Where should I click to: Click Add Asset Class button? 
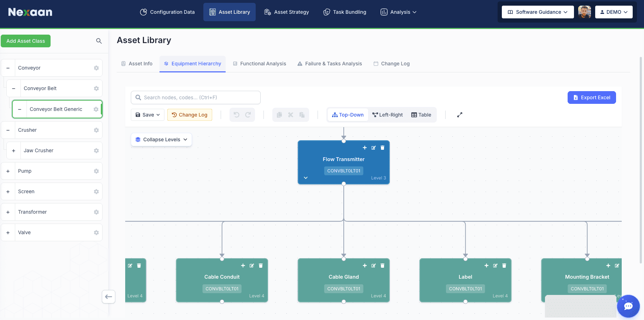26,41
